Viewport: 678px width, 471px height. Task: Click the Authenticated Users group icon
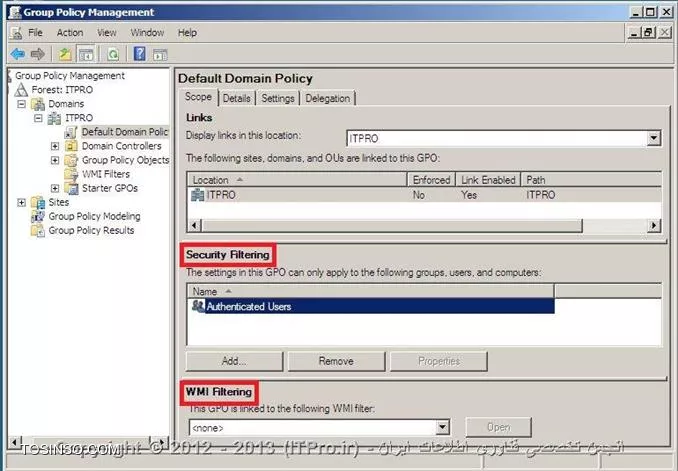(x=198, y=306)
